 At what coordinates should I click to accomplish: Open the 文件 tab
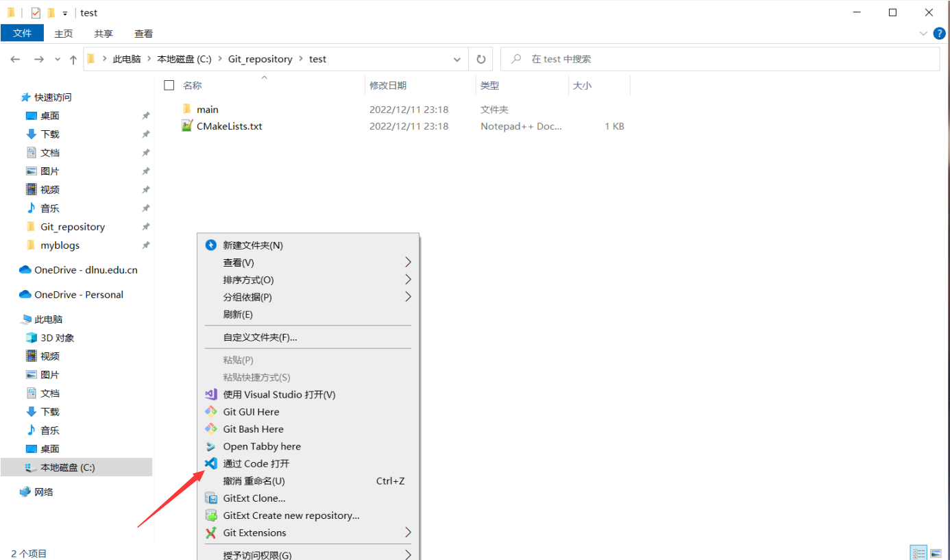(22, 33)
